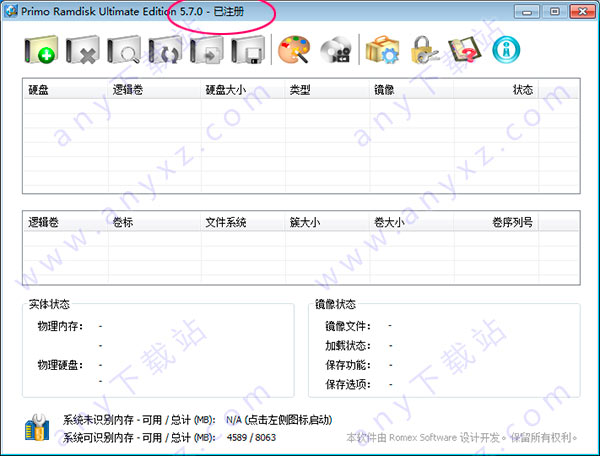Click the 保存功能 label
The image size is (600, 456).
point(348,365)
